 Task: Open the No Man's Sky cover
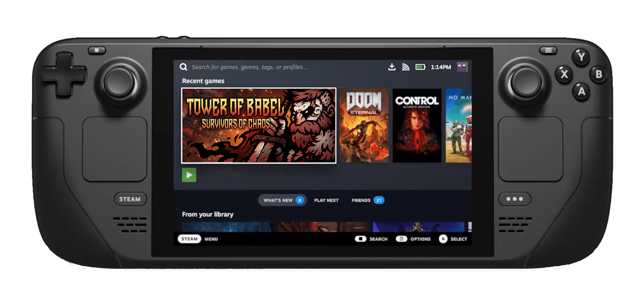click(x=458, y=125)
